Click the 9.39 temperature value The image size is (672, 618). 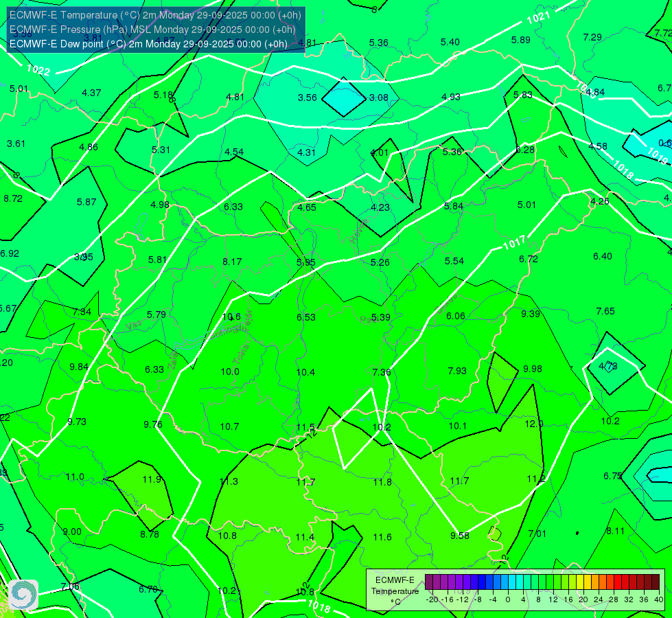point(531,314)
